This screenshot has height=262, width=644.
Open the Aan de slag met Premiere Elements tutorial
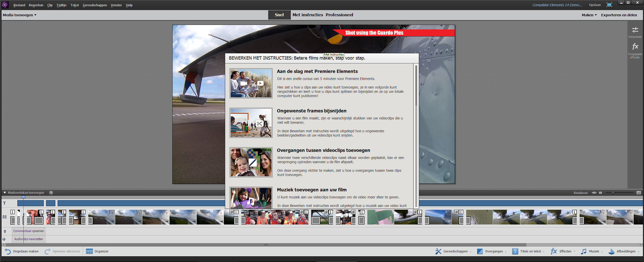pyautogui.click(x=317, y=71)
